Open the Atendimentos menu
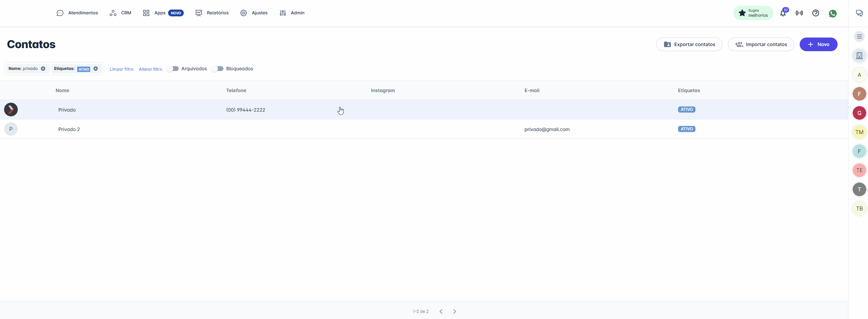The height and width of the screenshot is (319, 868). point(77,13)
